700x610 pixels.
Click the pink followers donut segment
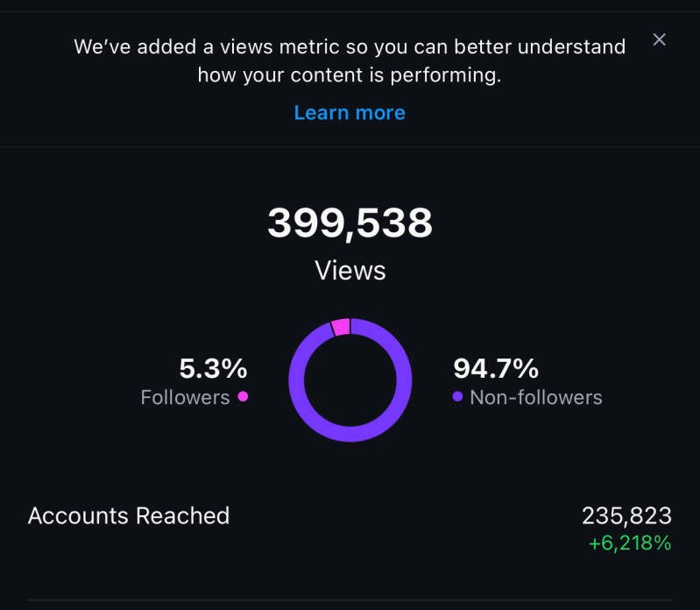341,326
